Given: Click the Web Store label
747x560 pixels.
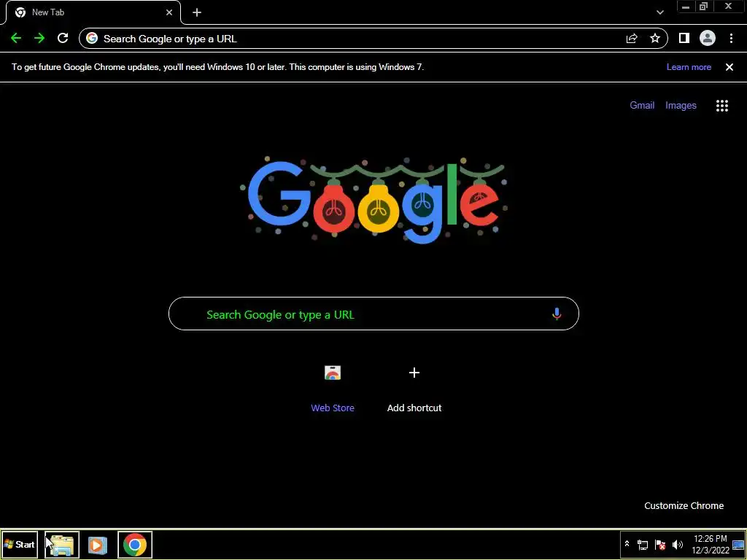Looking at the screenshot, I should coord(333,408).
